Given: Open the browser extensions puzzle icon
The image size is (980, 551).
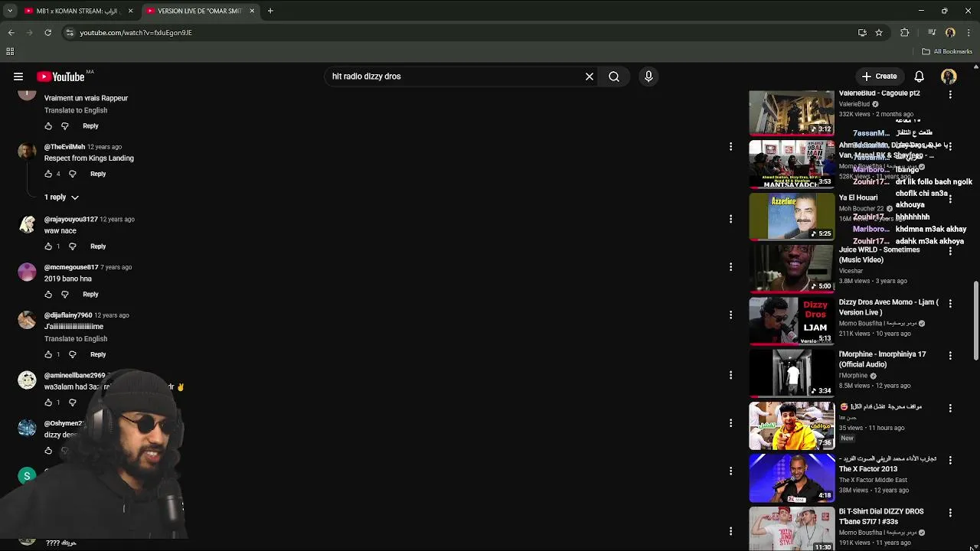Looking at the screenshot, I should coord(905,33).
